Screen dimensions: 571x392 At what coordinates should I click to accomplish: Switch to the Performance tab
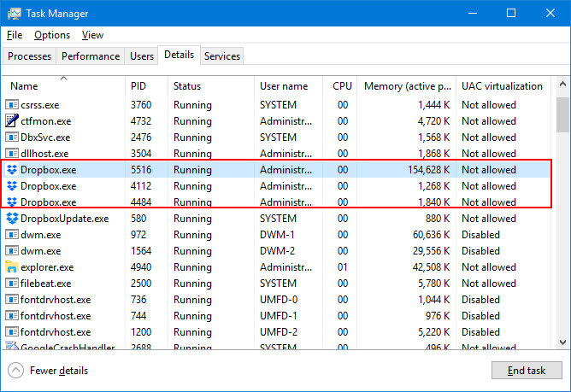pos(91,56)
